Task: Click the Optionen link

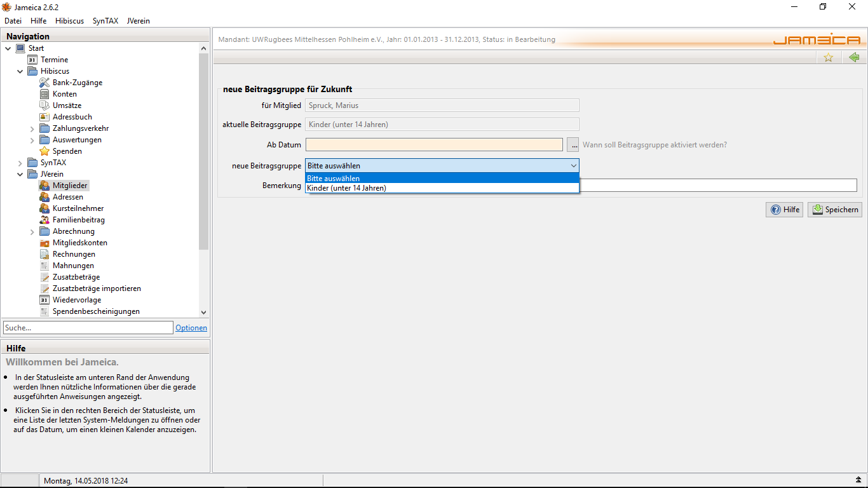Action: coord(191,328)
